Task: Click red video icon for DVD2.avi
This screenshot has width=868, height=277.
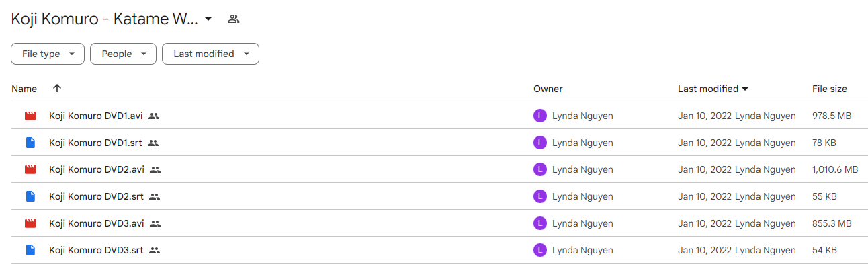Action: click(30, 169)
